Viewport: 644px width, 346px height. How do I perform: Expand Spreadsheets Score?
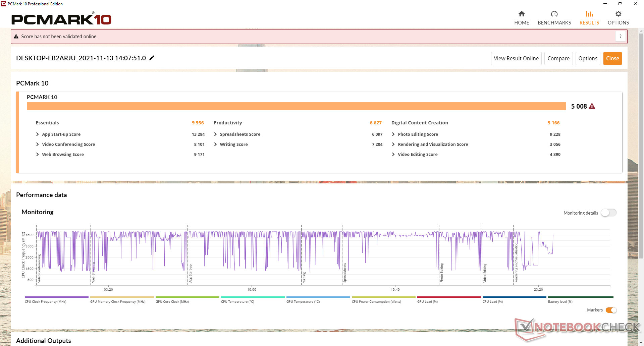[215, 134]
